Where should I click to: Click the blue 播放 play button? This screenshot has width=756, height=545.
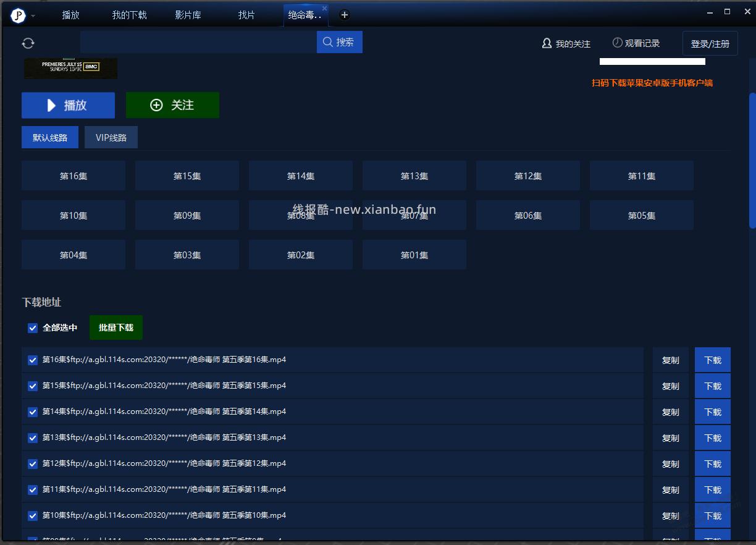[68, 105]
